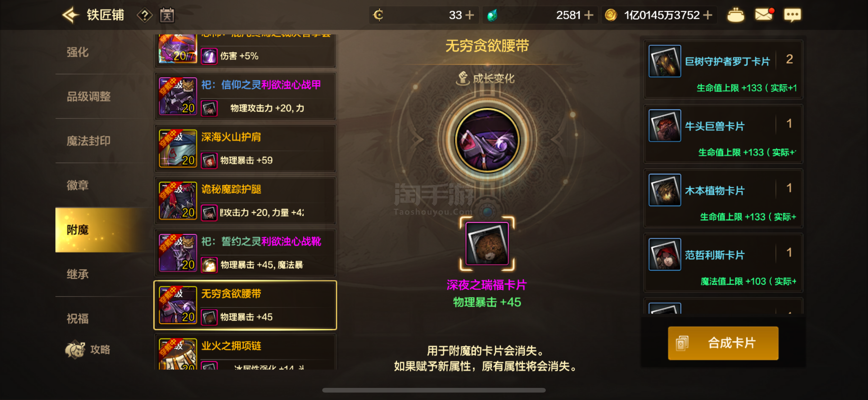Image resolution: width=868 pixels, height=400 pixels.
Task: Go back using the arrow beside 铁匠铺
Action: tap(70, 15)
